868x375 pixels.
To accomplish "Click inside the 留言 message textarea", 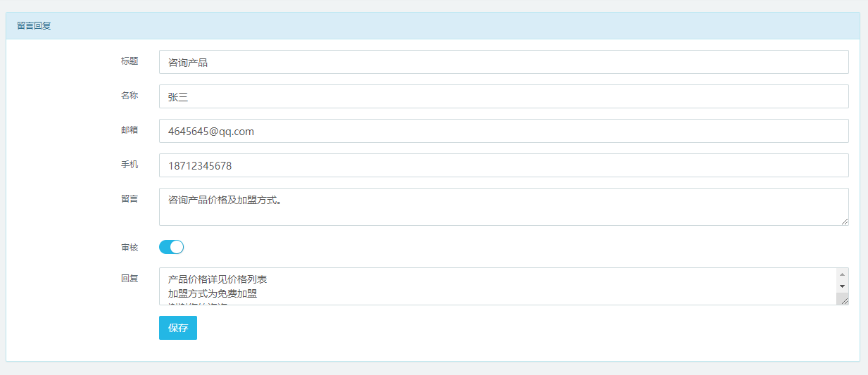I will pyautogui.click(x=503, y=207).
